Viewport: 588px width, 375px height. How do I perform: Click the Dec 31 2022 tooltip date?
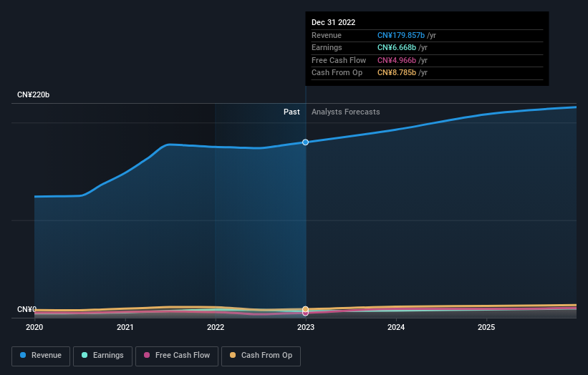(333, 22)
